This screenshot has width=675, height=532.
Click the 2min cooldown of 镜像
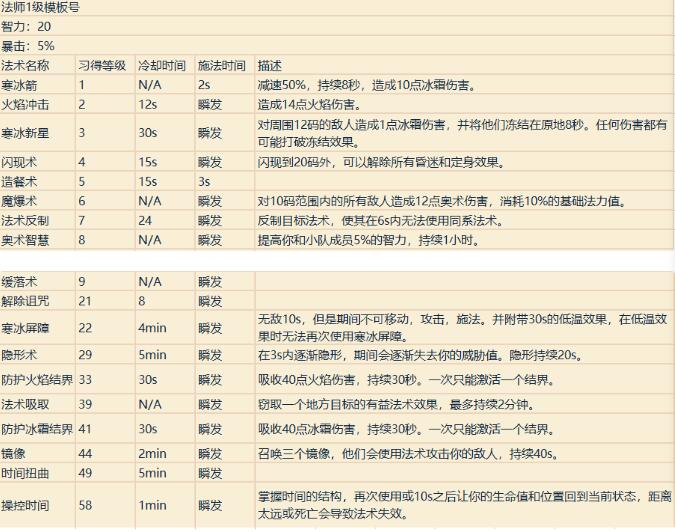pyautogui.click(x=152, y=454)
